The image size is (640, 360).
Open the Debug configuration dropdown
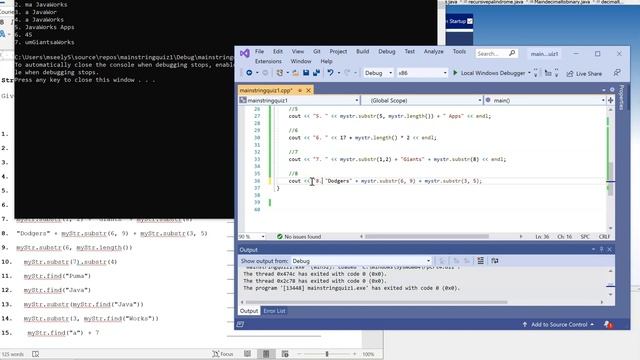point(378,73)
